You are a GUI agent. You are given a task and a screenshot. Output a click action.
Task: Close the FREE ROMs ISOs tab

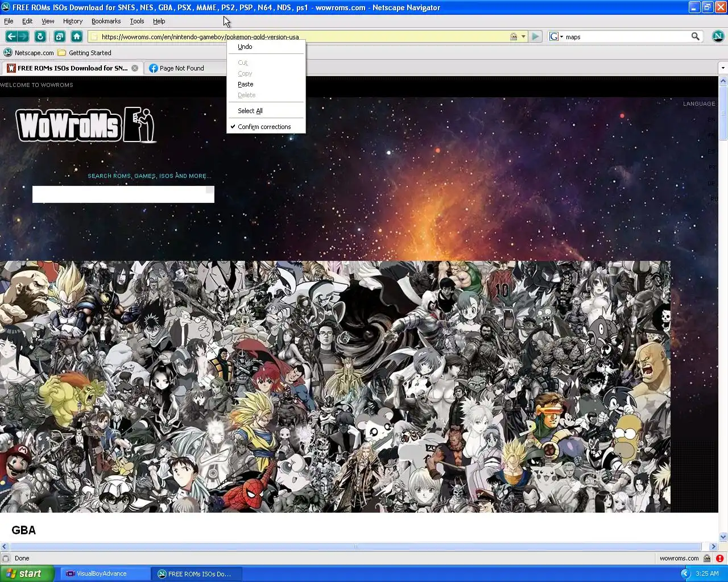(x=135, y=68)
